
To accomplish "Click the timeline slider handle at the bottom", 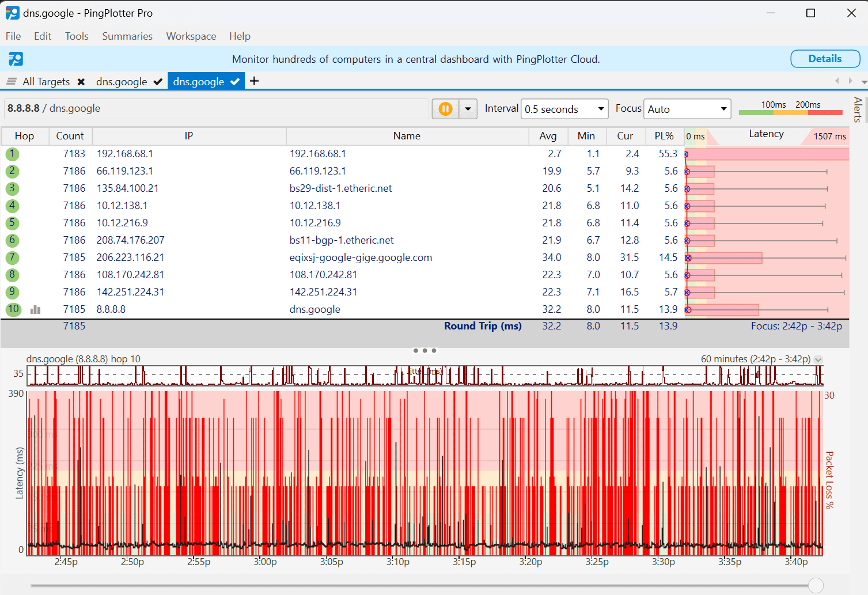I will 816,586.
